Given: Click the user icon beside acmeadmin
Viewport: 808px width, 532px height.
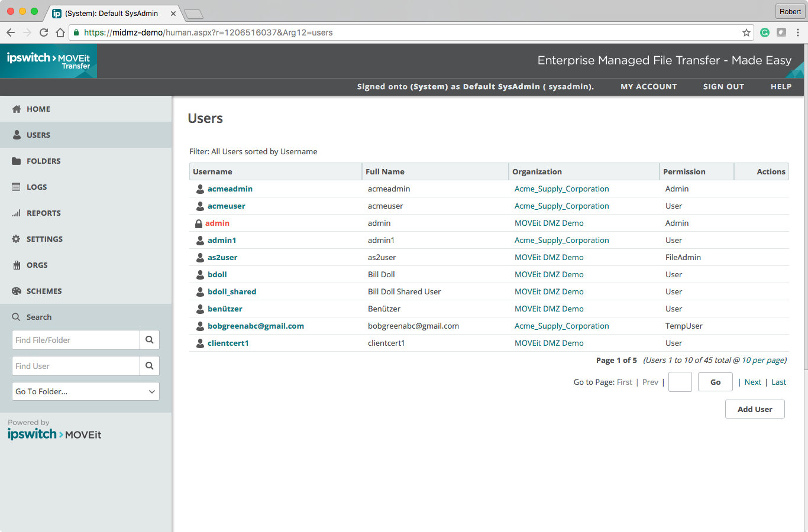Looking at the screenshot, I should click(x=201, y=189).
